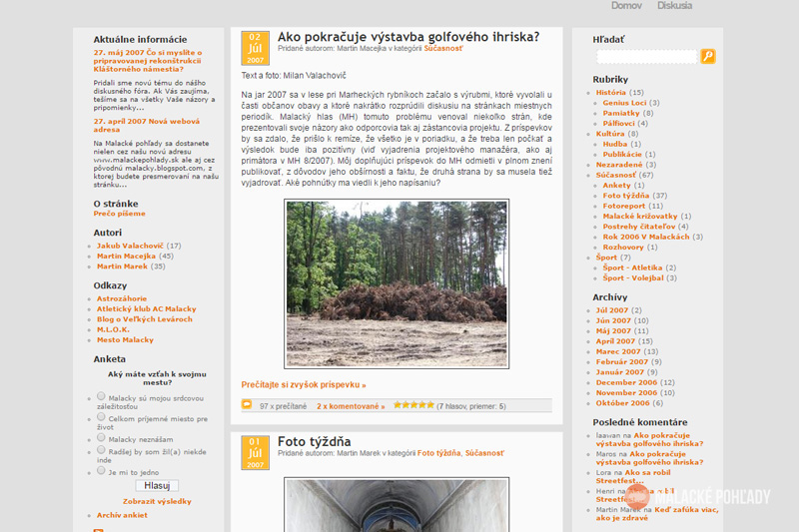
Task: Open 'Mesto Malacky' link
Action: click(x=125, y=339)
